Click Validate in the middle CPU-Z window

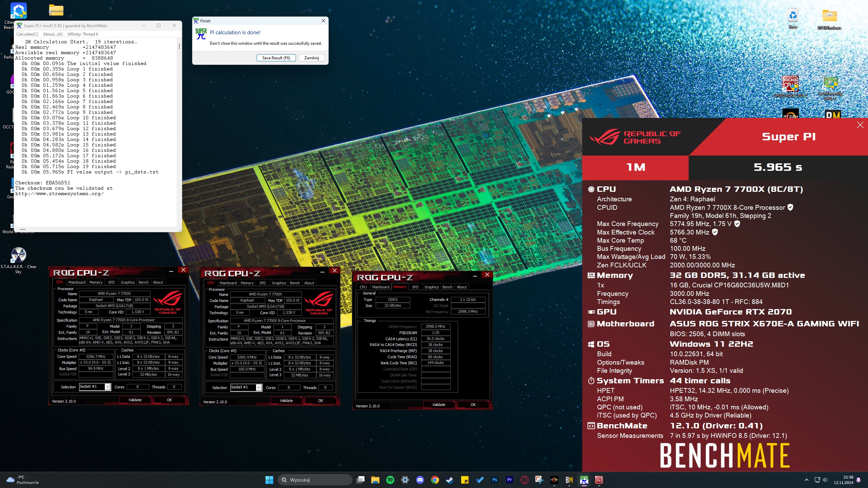click(286, 401)
